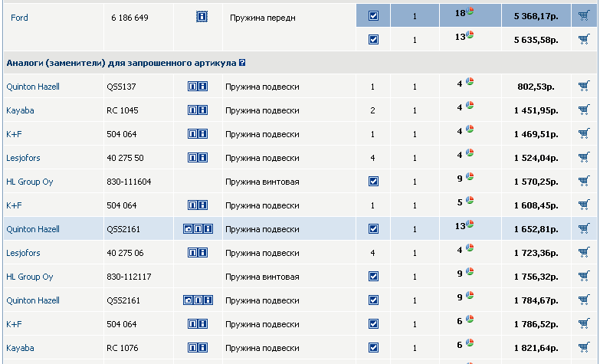This screenshot has width=600, height=364.
Task: Toggle checkbox in Ford 5 635,58р. row
Action: 373,39
